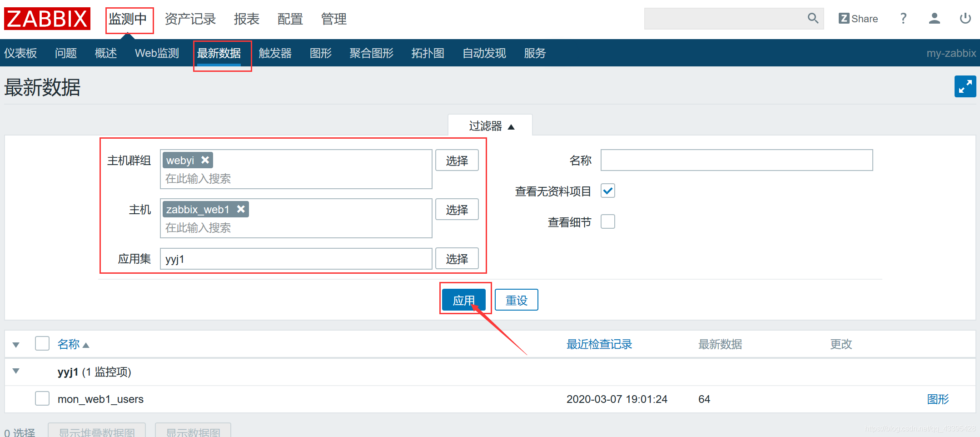Screen dimensions: 980x437
Task: Open the Zabbix Share link
Action: coord(858,19)
